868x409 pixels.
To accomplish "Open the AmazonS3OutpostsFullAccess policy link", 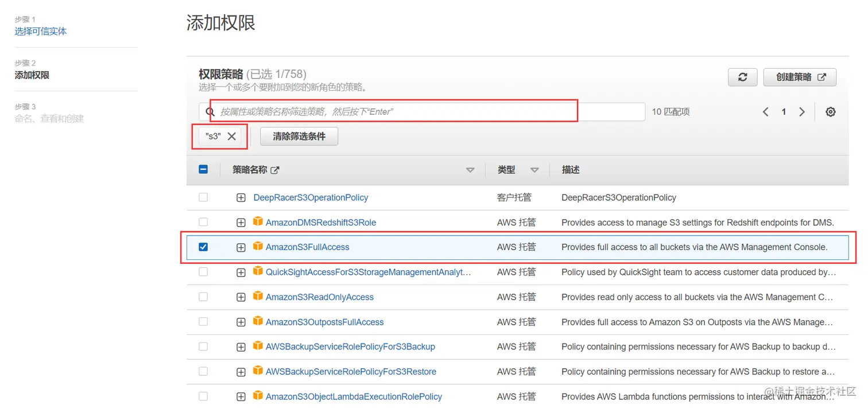I will click(325, 322).
